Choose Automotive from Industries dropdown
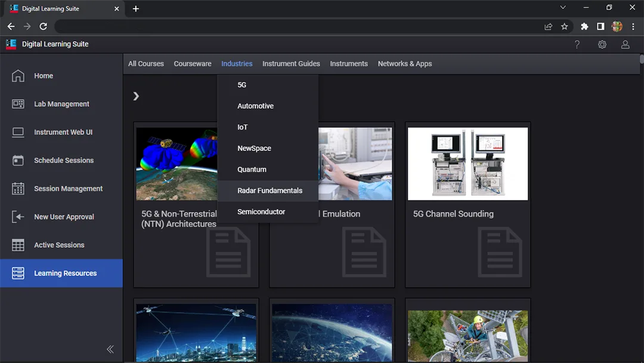Viewport: 644px width, 363px height. (x=268, y=106)
